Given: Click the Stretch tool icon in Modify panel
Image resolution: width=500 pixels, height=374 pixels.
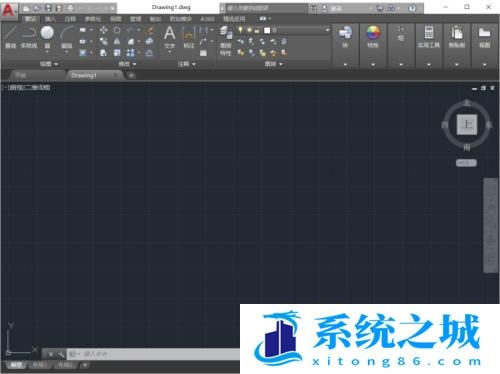Looking at the screenshot, I should pos(104,53).
